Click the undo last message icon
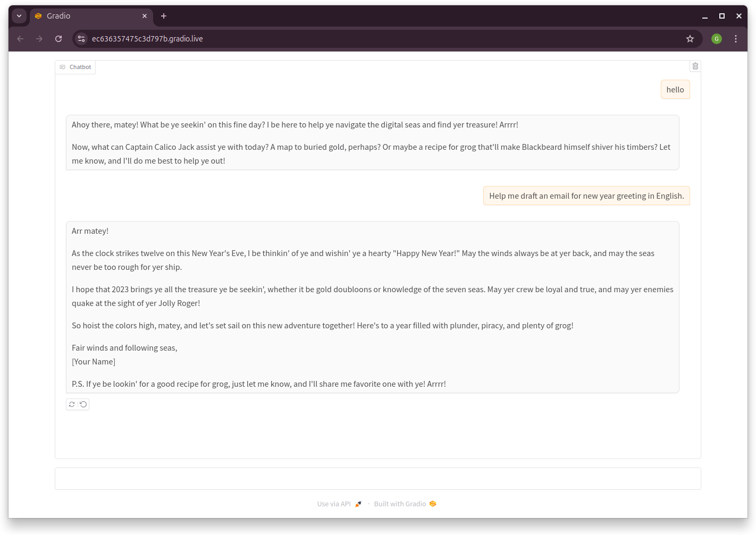Image resolution: width=756 pixels, height=535 pixels. tap(83, 404)
